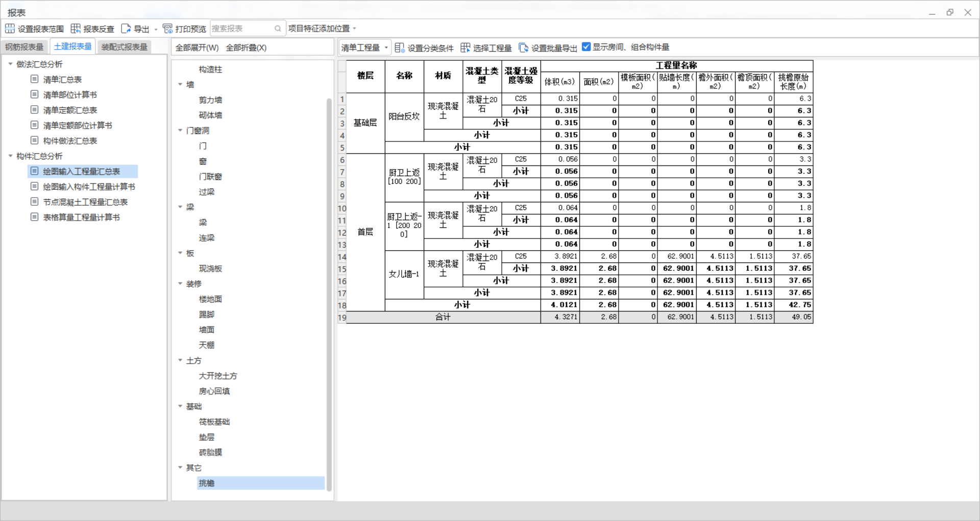Collapse the 构件汇总分析 tree group
The height and width of the screenshot is (521, 980).
tap(10, 156)
